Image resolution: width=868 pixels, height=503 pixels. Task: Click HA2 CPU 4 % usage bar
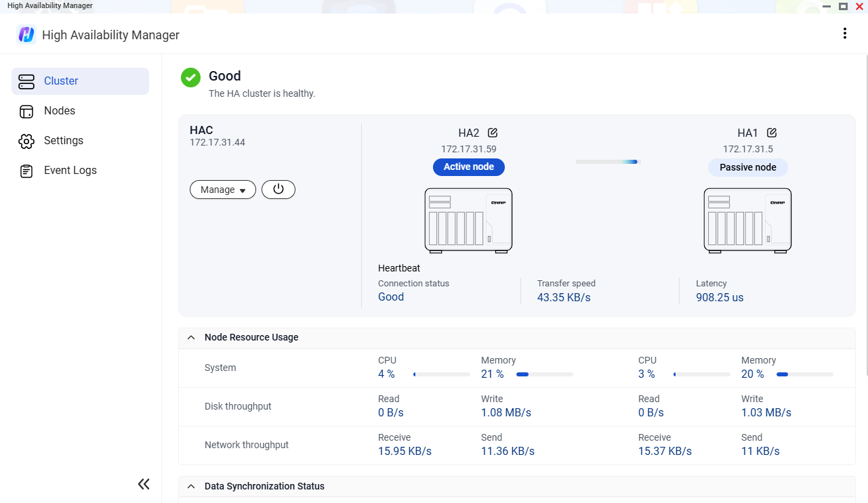[441, 374]
